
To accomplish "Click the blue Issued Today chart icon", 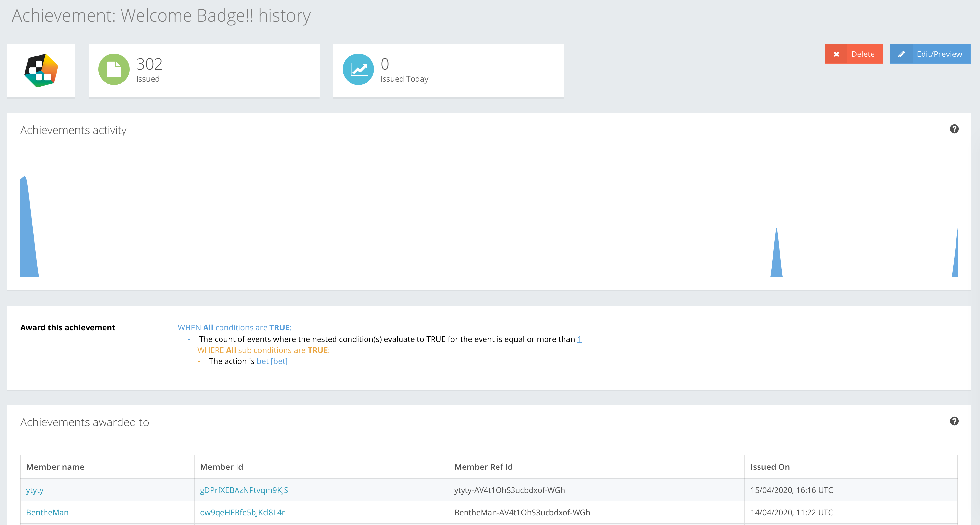I will 358,69.
